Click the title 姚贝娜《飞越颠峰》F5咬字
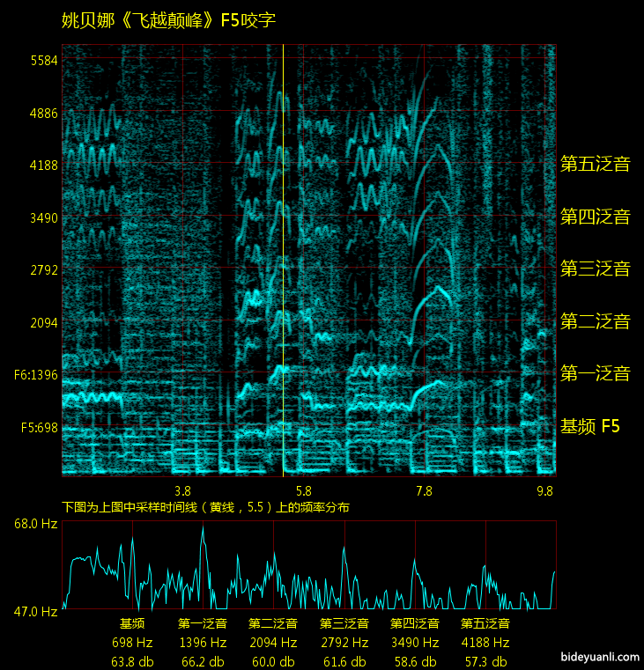This screenshot has height=670, width=644. 169,20
